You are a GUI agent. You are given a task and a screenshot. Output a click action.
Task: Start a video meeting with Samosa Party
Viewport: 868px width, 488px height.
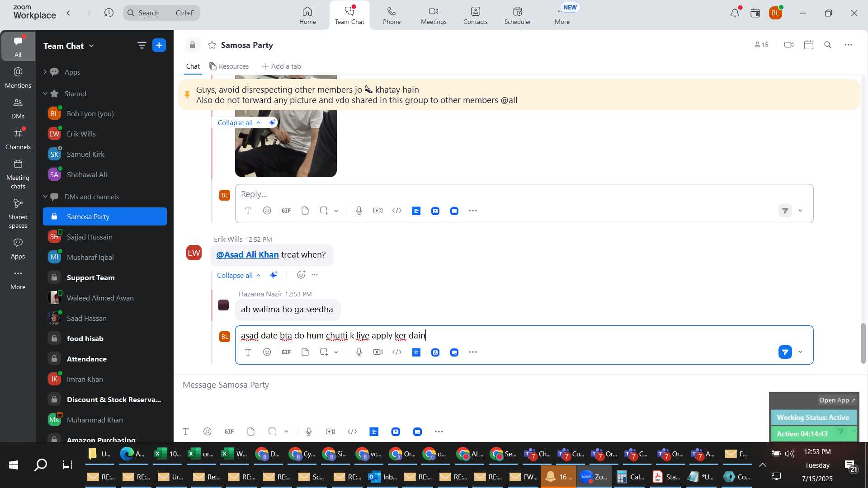point(789,45)
